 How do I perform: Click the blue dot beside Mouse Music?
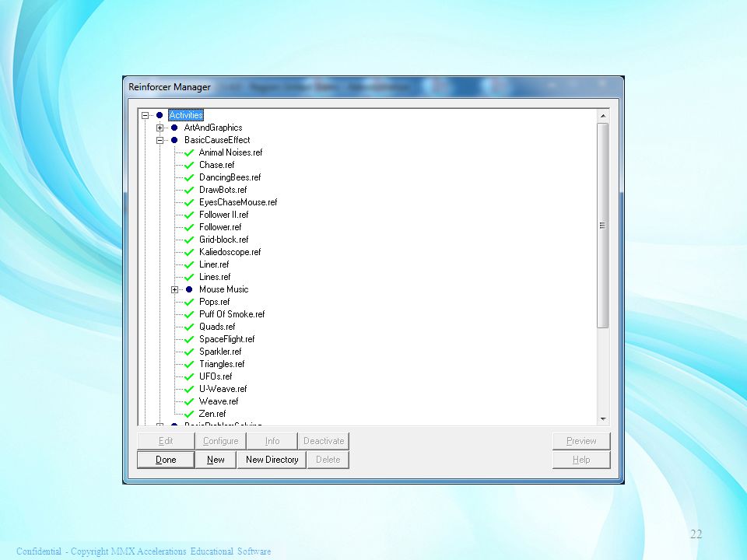pos(189,289)
